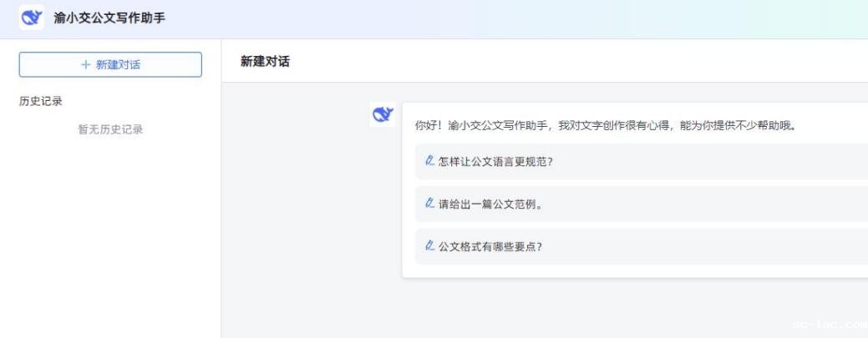The image size is (868, 338).
Task: Ask the suggested question 公文格式有哪些要点？
Action: [x=491, y=247]
